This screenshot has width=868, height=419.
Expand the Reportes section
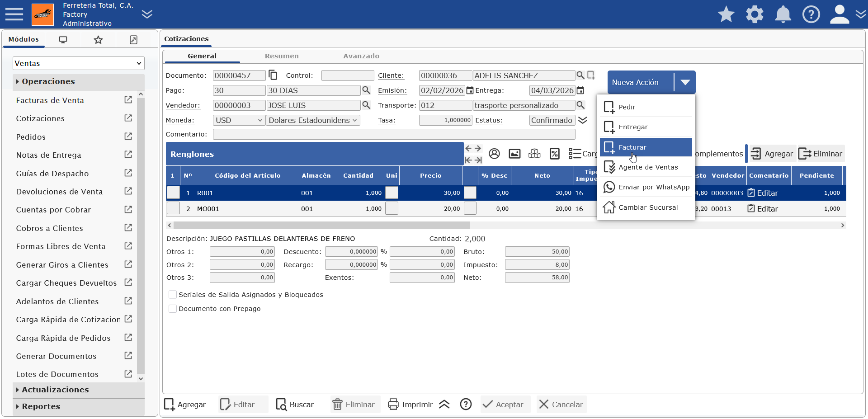click(41, 406)
